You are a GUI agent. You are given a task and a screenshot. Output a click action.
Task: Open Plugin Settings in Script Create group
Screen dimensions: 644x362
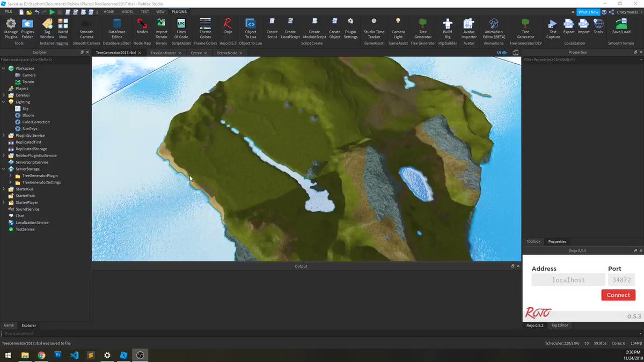click(350, 28)
